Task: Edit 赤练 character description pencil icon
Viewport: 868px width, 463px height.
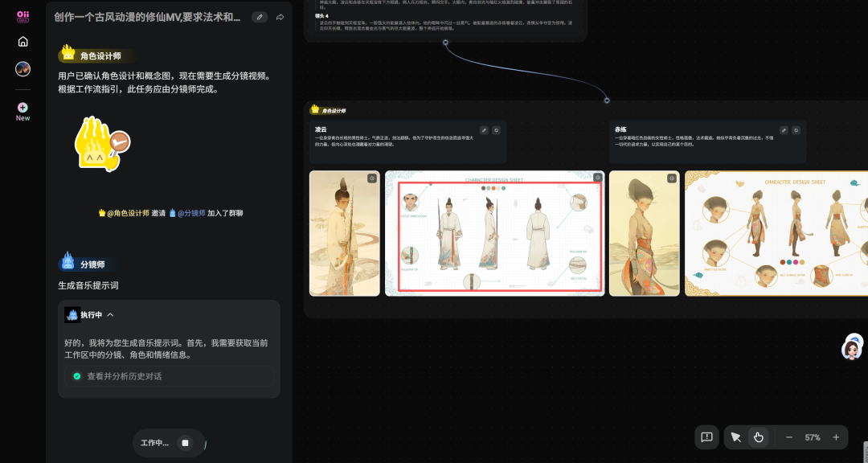Action: (x=784, y=130)
